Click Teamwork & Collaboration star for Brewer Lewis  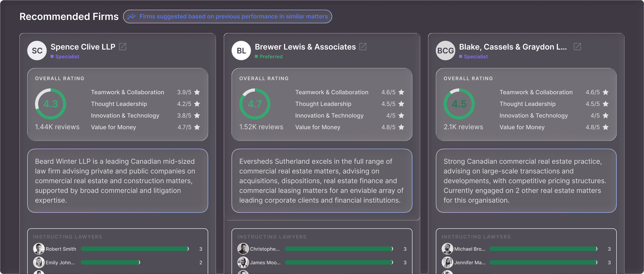point(401,92)
